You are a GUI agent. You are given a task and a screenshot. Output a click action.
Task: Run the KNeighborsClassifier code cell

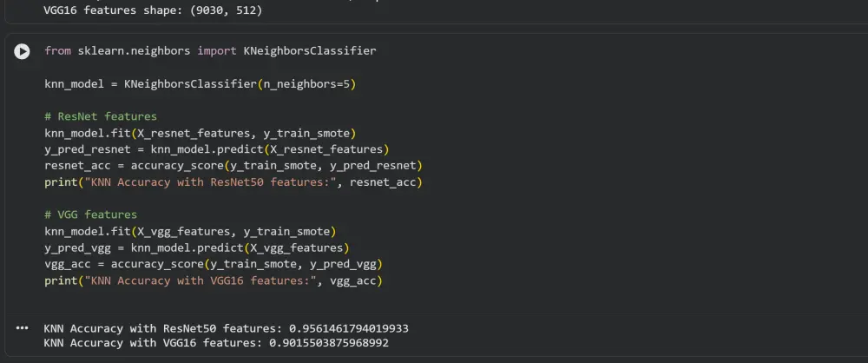[x=22, y=51]
